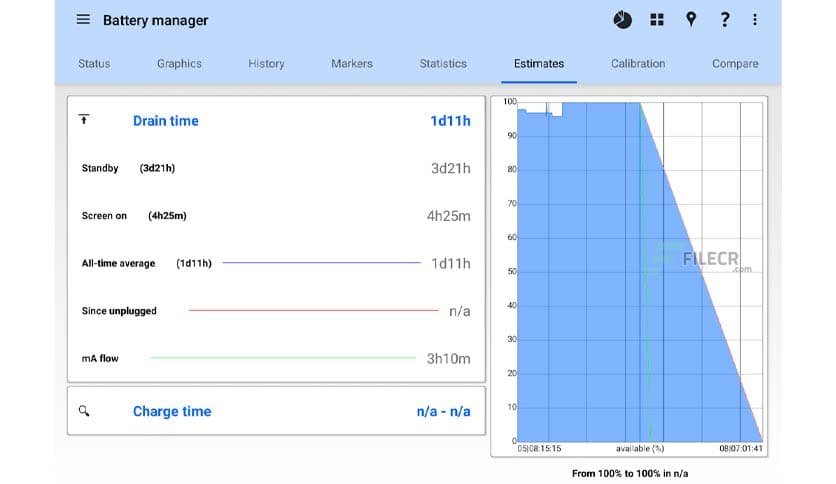Click the Charge time heading

click(172, 411)
